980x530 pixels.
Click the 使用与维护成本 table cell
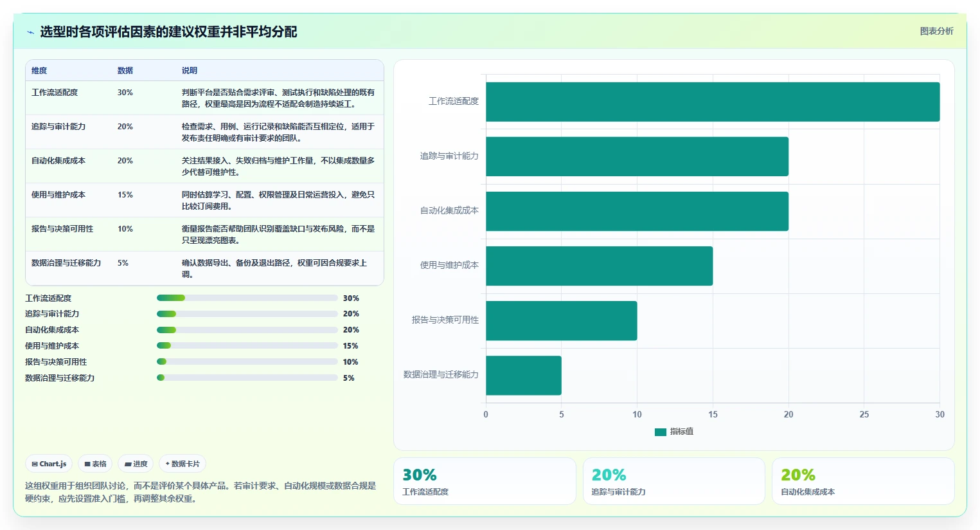[58, 195]
